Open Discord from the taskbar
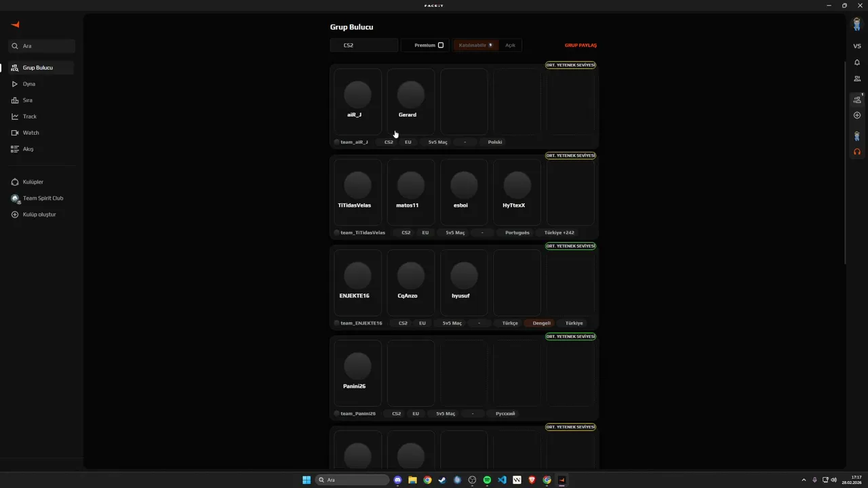 point(398,480)
